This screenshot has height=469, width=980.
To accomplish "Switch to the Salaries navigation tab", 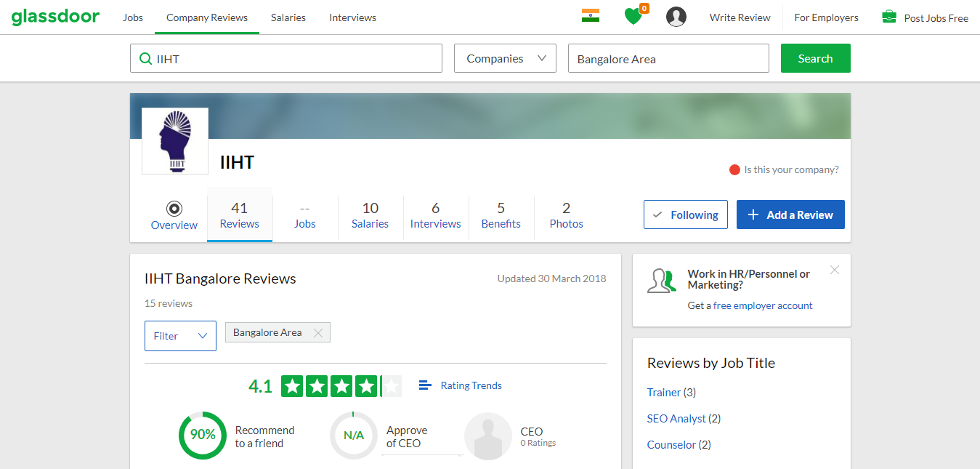I will (288, 17).
